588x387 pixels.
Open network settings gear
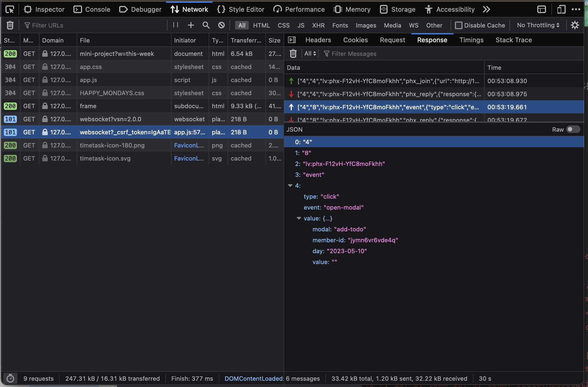click(x=575, y=25)
